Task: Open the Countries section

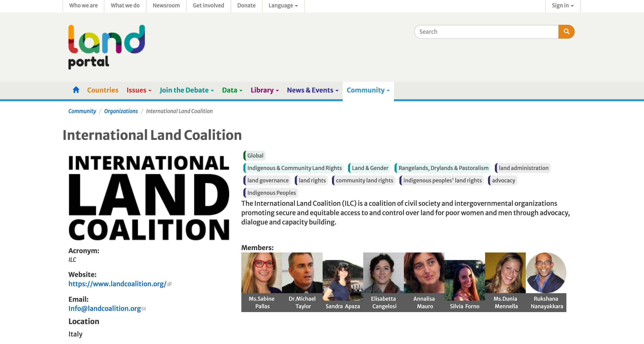Action: click(x=103, y=90)
